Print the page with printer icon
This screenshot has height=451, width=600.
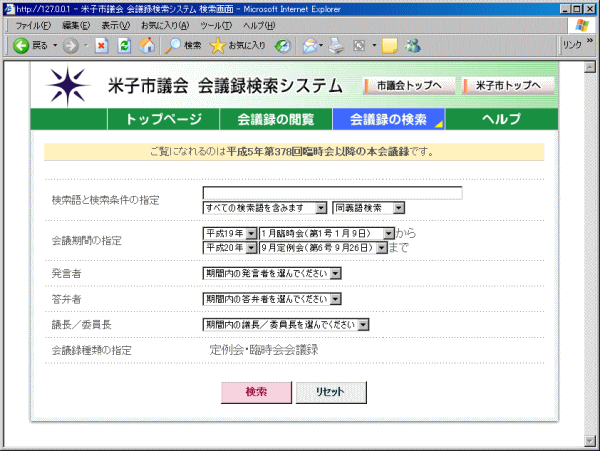point(336,46)
